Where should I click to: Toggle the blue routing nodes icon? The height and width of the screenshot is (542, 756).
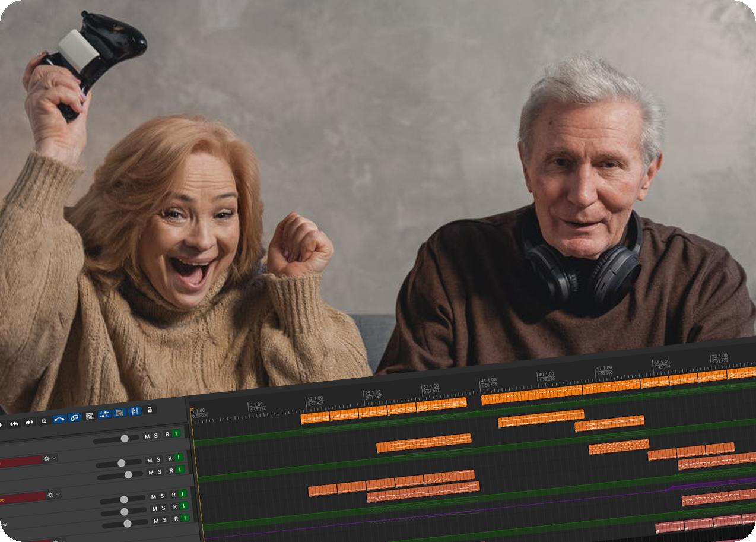pos(104,414)
